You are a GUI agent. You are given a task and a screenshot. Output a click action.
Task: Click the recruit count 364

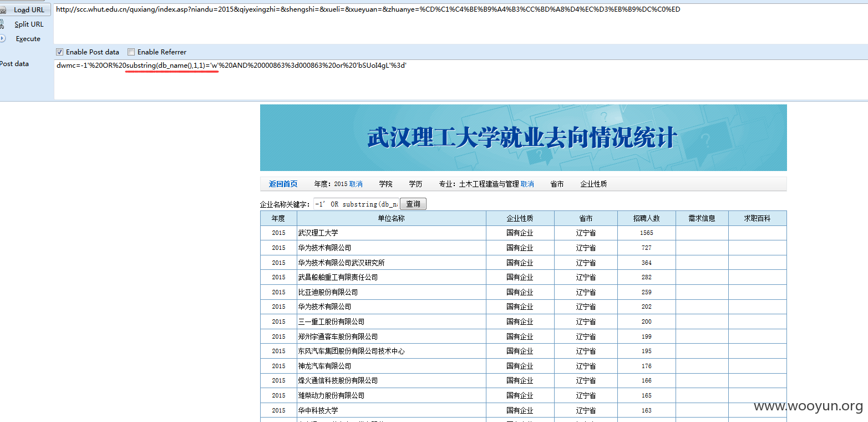[647, 263]
